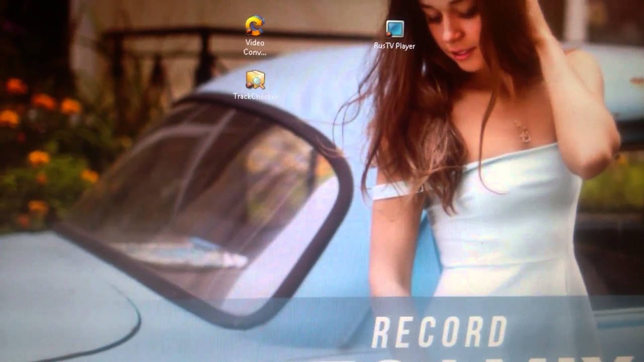This screenshot has height=362, width=644.
Task: Click the "Video Conv..." icon label
Action: [255, 47]
